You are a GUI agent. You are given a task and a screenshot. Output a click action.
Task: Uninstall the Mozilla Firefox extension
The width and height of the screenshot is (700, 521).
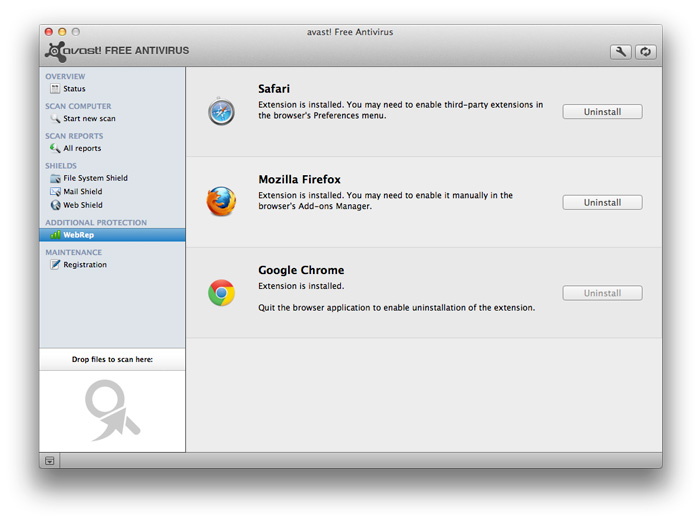tap(602, 202)
